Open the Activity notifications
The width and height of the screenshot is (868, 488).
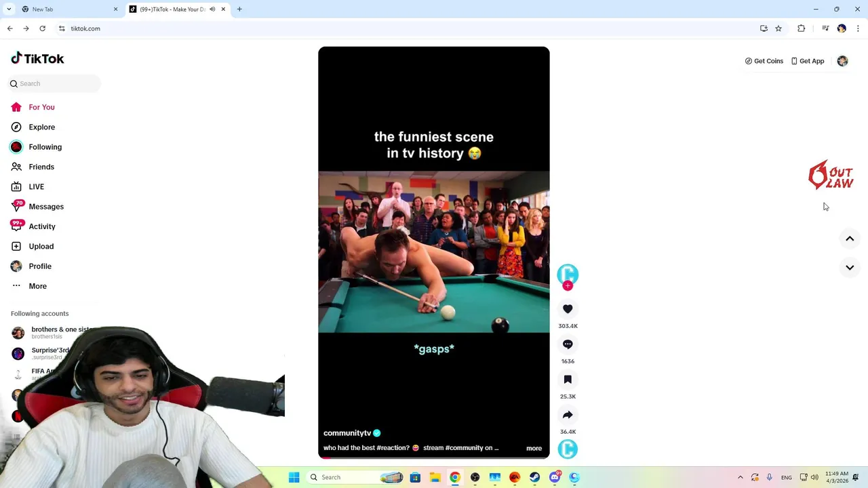(x=33, y=226)
